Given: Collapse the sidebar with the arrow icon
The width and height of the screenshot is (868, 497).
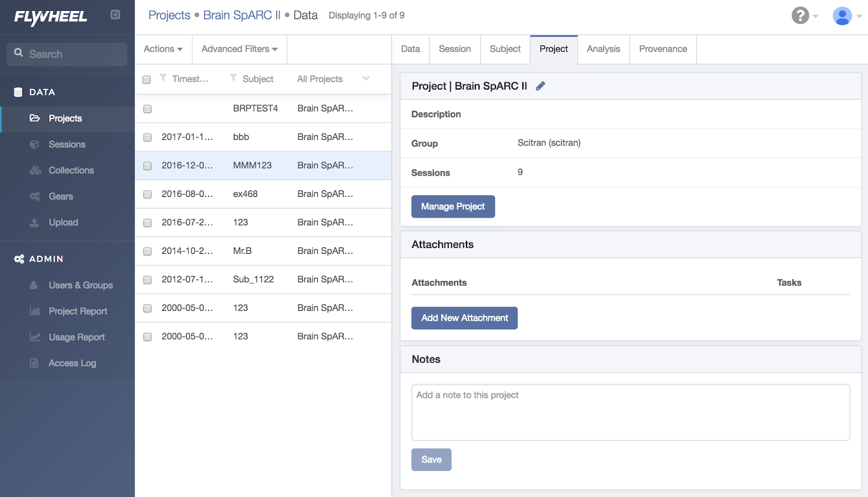Looking at the screenshot, I should point(115,15).
